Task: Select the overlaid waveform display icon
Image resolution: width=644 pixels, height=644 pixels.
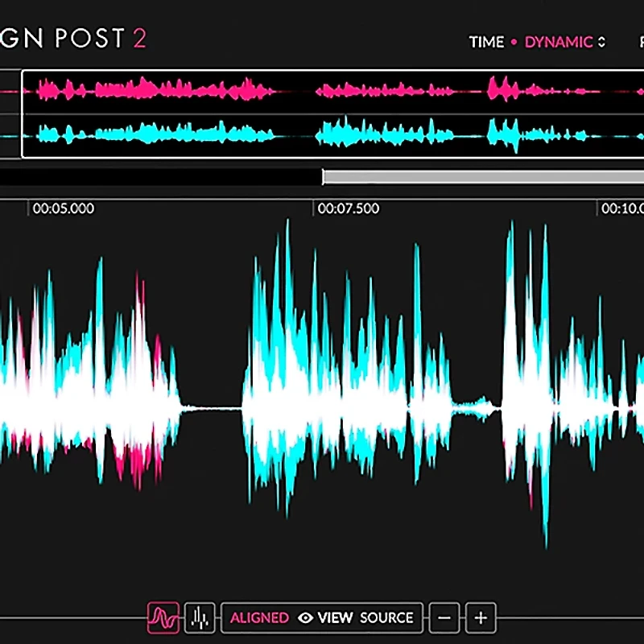Action: 163,617
